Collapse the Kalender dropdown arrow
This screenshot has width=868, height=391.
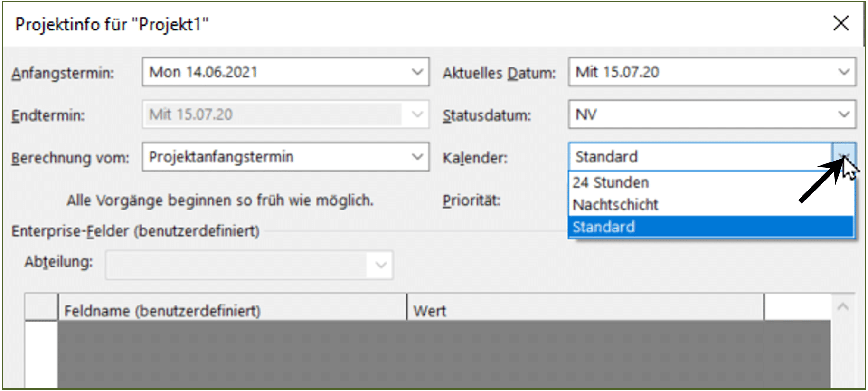click(x=844, y=157)
